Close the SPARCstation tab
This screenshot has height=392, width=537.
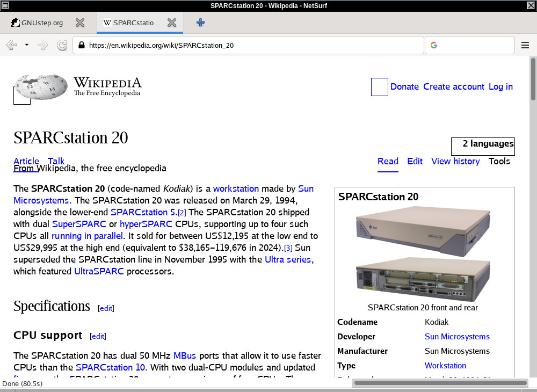pyautogui.click(x=172, y=23)
